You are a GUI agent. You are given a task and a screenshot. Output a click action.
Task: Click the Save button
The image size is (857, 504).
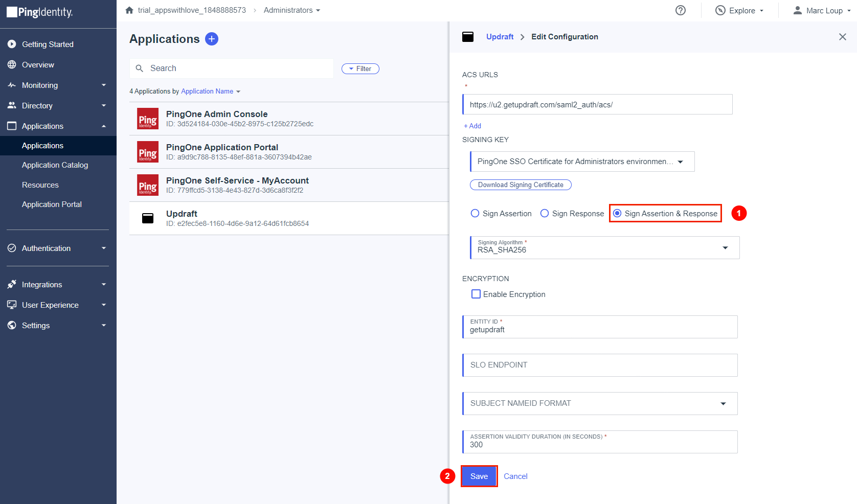point(479,476)
